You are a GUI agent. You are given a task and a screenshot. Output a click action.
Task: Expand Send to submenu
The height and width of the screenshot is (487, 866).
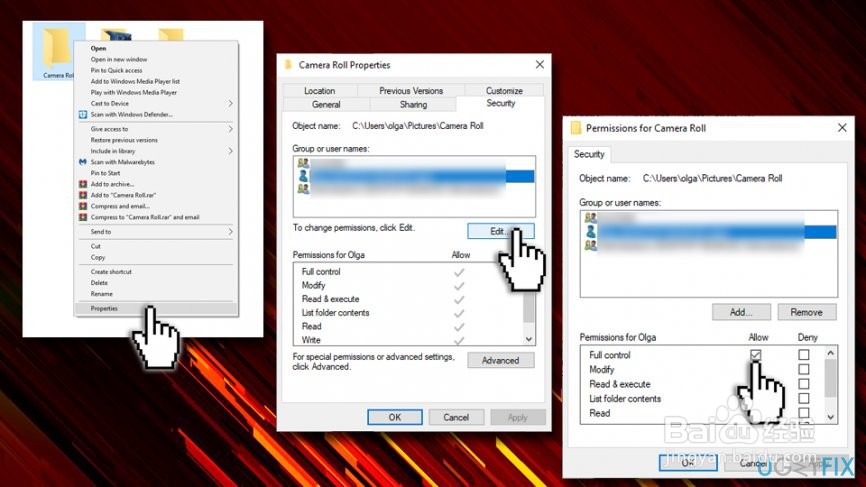tap(230, 232)
